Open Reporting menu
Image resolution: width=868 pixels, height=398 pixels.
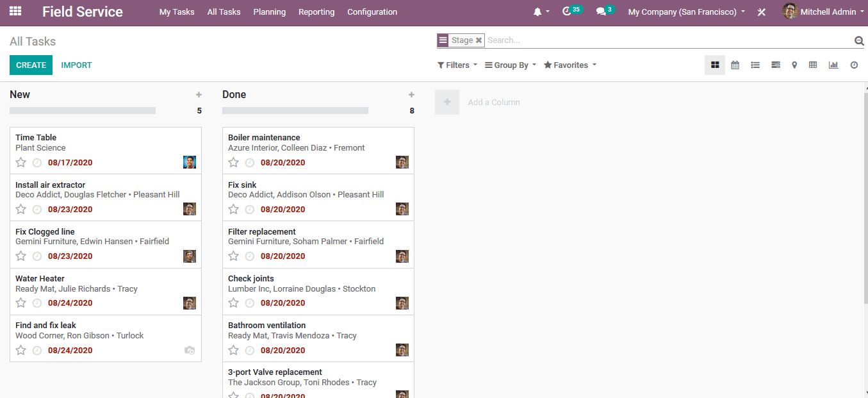click(x=316, y=12)
